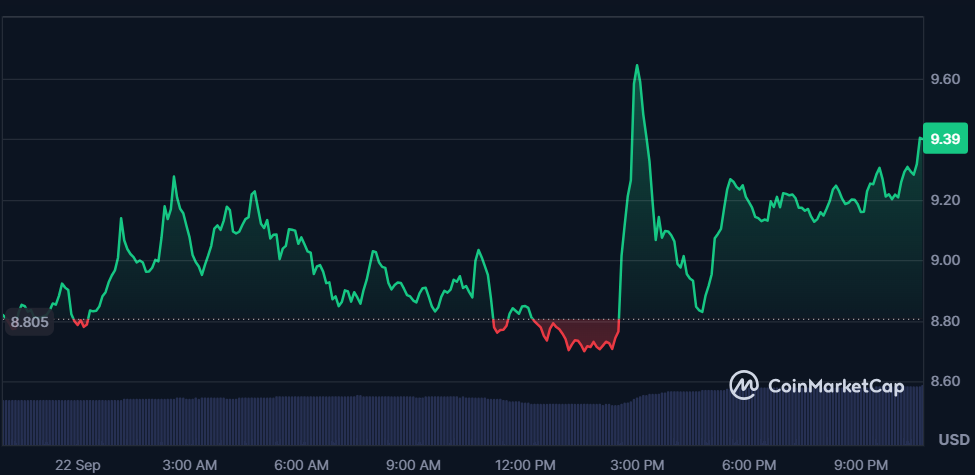Click the 22 Sep date label
Viewport: 975px width, 475px height.
click(78, 465)
